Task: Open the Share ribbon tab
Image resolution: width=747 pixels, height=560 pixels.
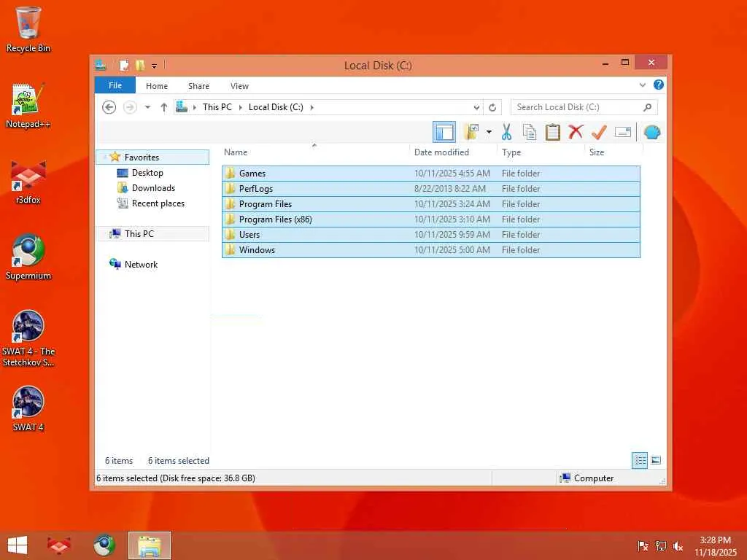Action: click(x=198, y=86)
